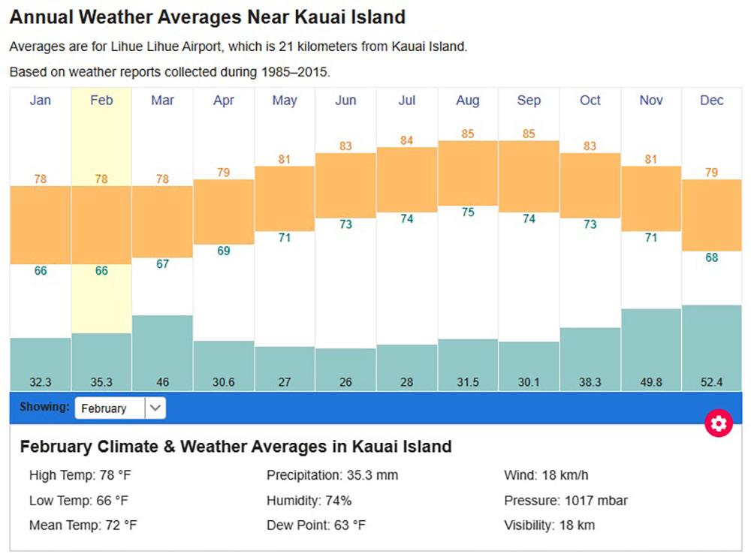Open the chart settings gear icon
This screenshot has height=560, width=751.
[x=719, y=423]
